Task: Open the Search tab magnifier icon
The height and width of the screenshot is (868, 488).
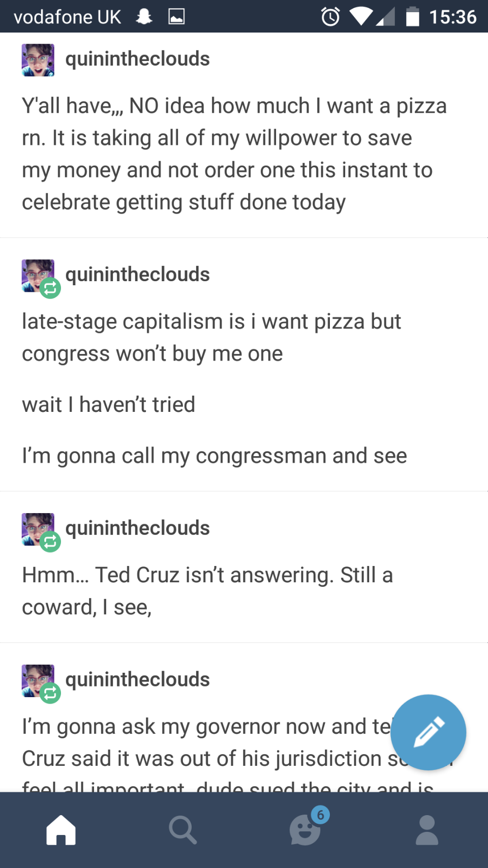Action: [x=182, y=830]
